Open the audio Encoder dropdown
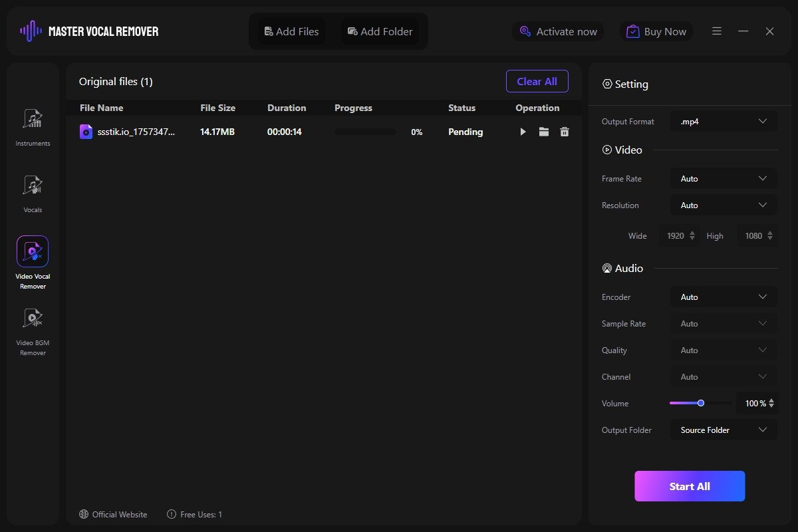The height and width of the screenshot is (532, 798). tap(724, 297)
